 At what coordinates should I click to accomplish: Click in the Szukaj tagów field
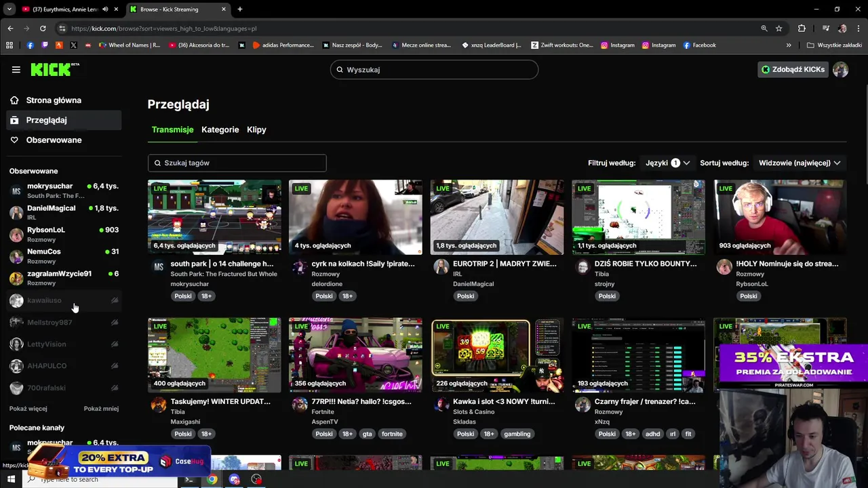(237, 163)
